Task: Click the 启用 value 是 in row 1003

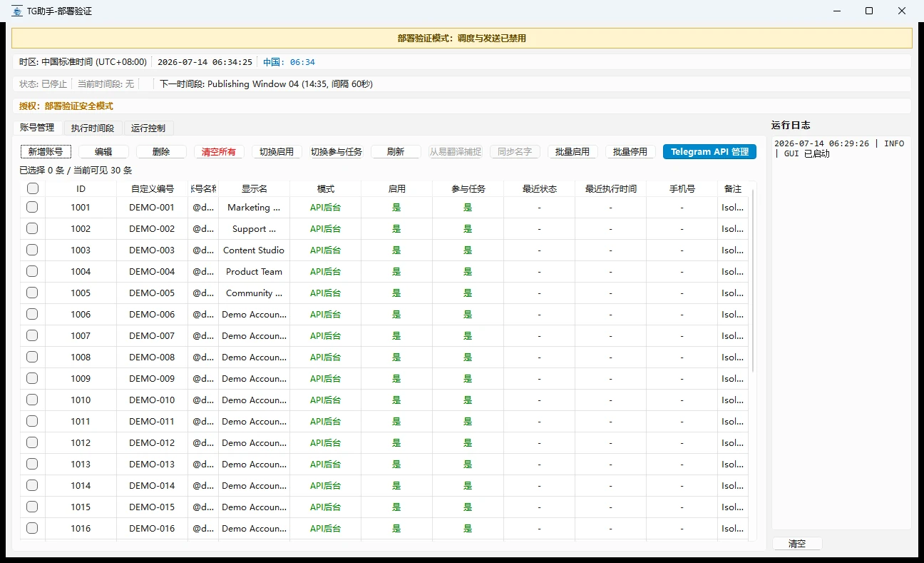Action: click(x=397, y=250)
